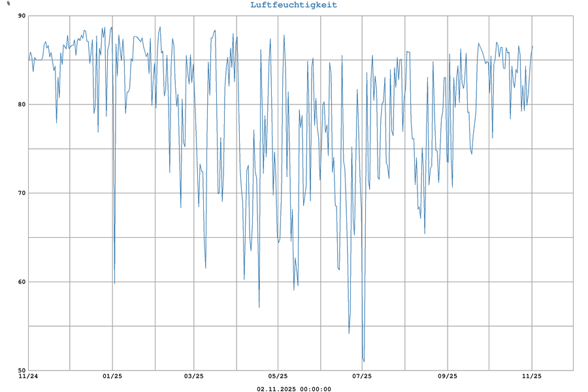Select the 80 y-axis label
This screenshot has height=392, width=588.
[22, 105]
